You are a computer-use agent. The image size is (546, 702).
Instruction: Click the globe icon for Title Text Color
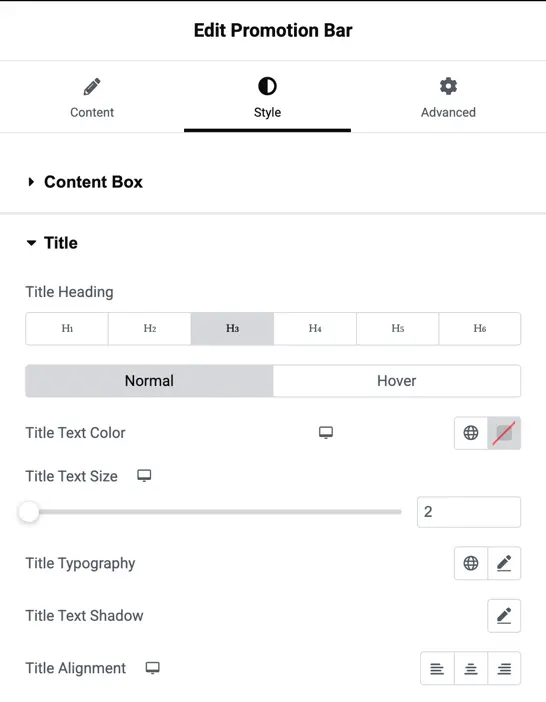click(x=471, y=433)
